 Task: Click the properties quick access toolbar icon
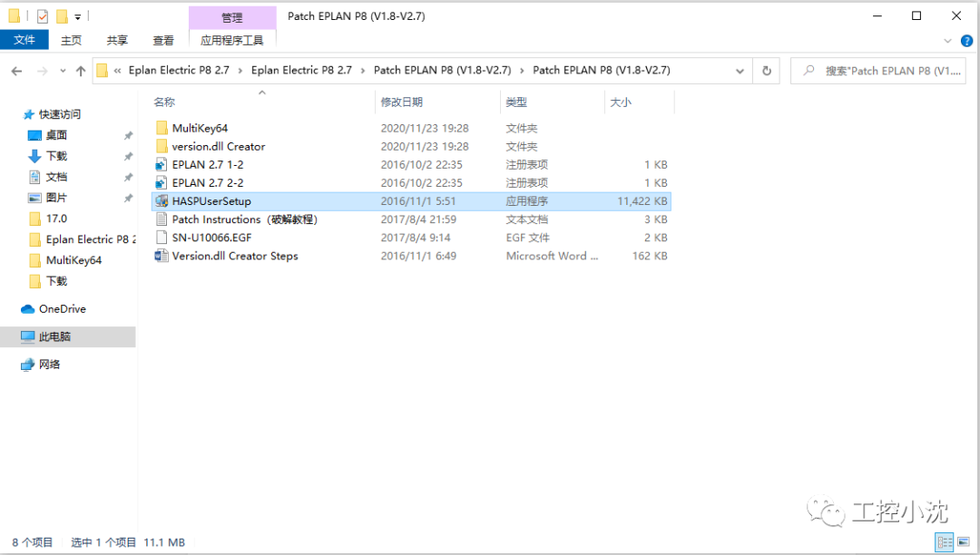pyautogui.click(x=42, y=16)
